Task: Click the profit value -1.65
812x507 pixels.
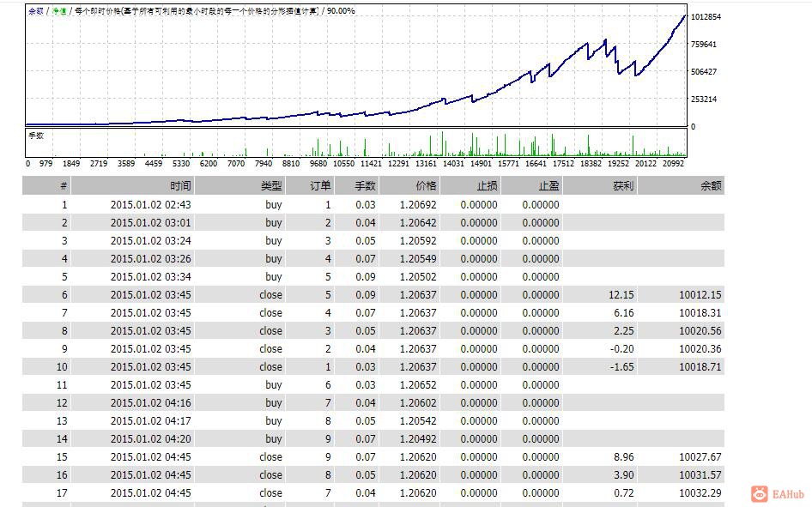Action: coord(622,367)
